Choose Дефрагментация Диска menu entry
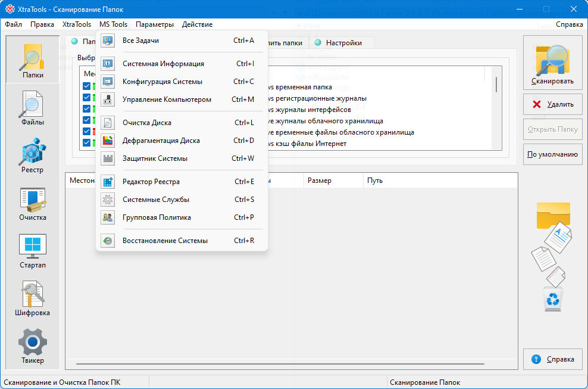Viewport: 588px width, 389px height. 182,141
